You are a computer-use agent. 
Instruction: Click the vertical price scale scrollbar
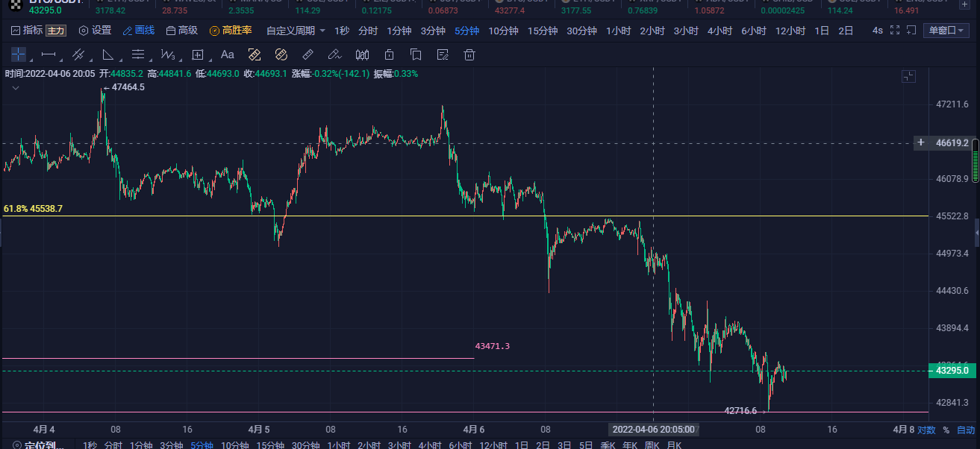pyautogui.click(x=975, y=160)
